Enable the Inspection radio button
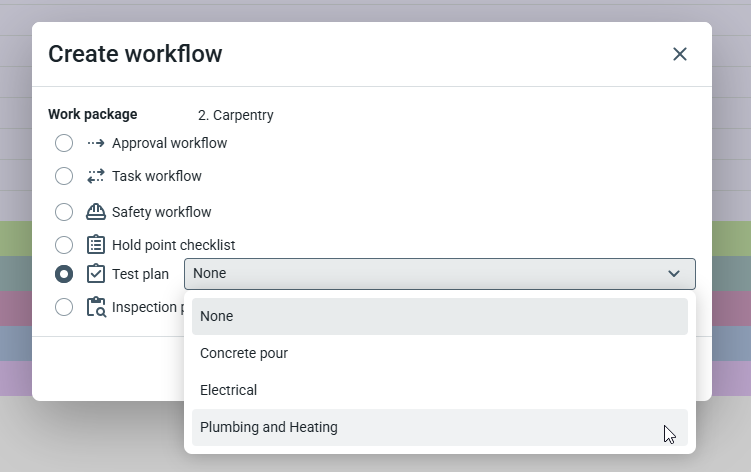The height and width of the screenshot is (472, 751). pyautogui.click(x=64, y=307)
